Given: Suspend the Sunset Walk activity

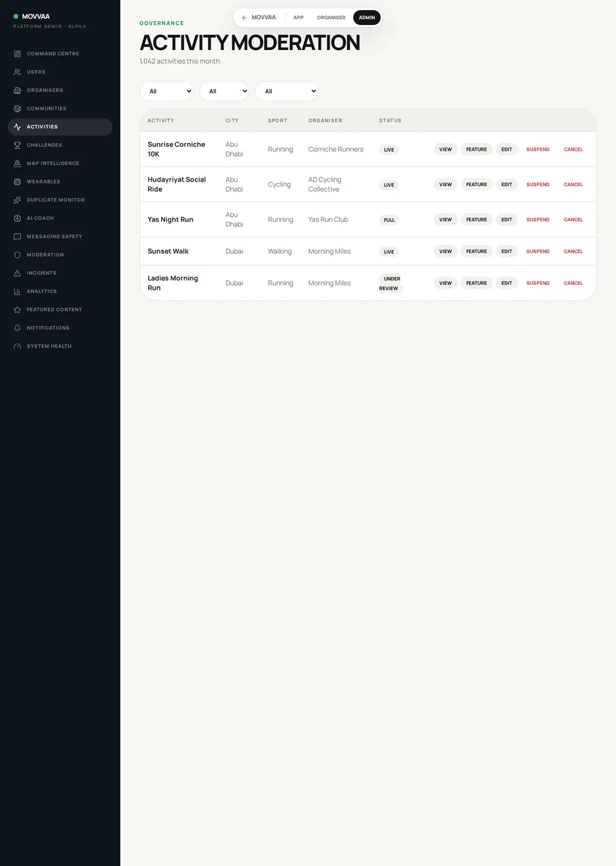Looking at the screenshot, I should tap(538, 251).
